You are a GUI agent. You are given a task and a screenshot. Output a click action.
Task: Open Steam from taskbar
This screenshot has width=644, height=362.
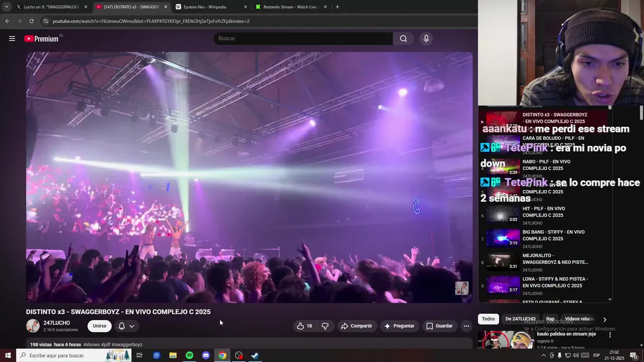pos(255,355)
